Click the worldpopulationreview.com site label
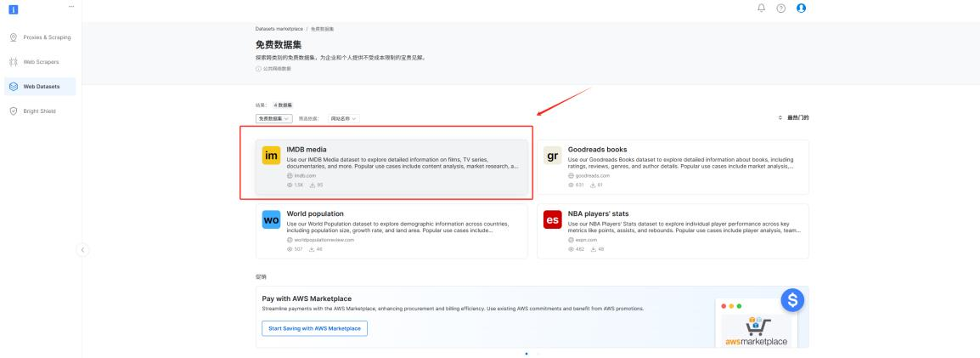The image size is (980, 358). coord(324,240)
